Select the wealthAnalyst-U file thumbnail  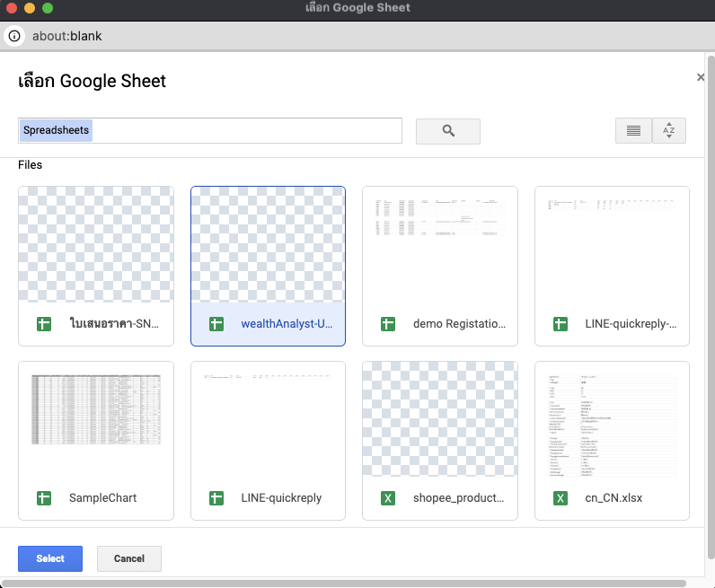click(x=268, y=244)
